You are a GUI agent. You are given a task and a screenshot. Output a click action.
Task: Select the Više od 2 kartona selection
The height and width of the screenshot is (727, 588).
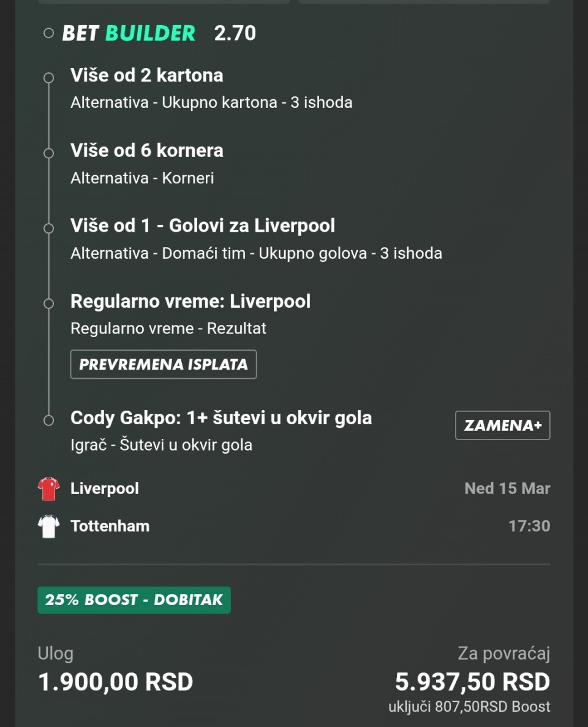(x=147, y=75)
